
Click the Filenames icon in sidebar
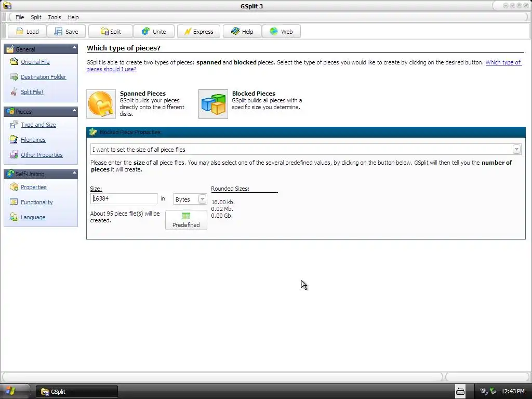click(14, 139)
